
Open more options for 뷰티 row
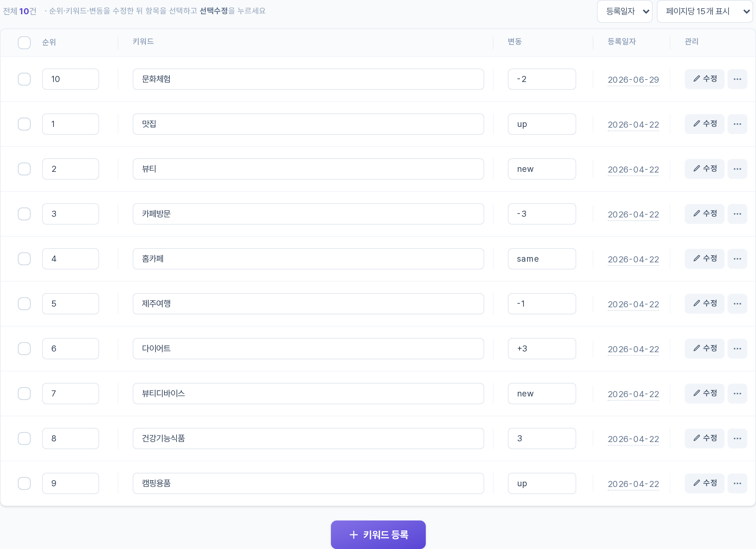click(x=737, y=169)
